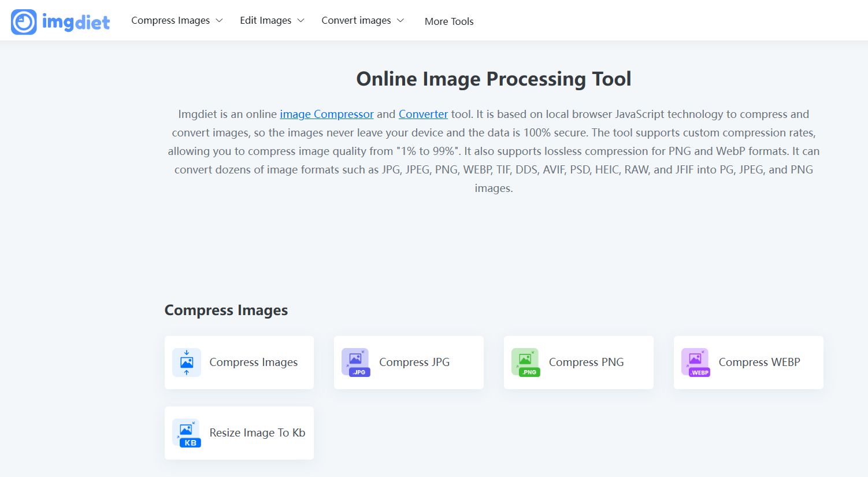Click the Resize Image To Kb icon
Viewport: 868px width, 477px height.
click(x=187, y=433)
